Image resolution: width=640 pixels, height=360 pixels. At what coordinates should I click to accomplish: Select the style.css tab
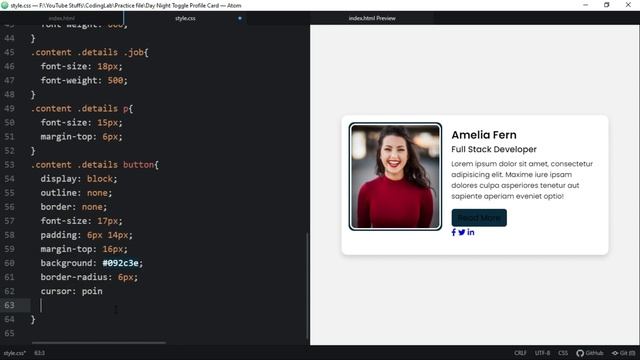click(185, 18)
